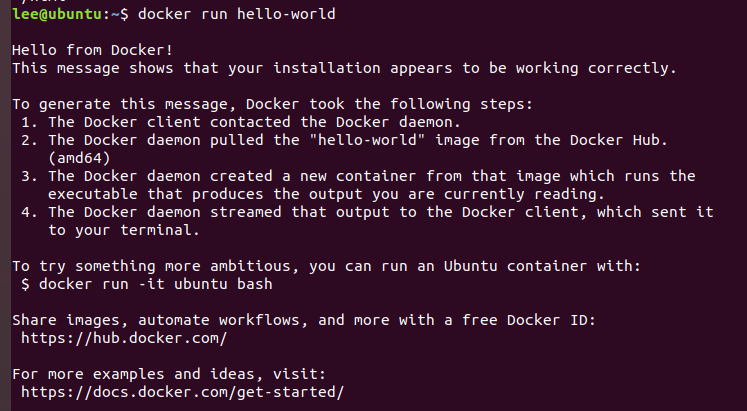Screen dimensions: 747x411
Task: Click step 1 'Docker client contacted' line
Action: [x=241, y=122]
